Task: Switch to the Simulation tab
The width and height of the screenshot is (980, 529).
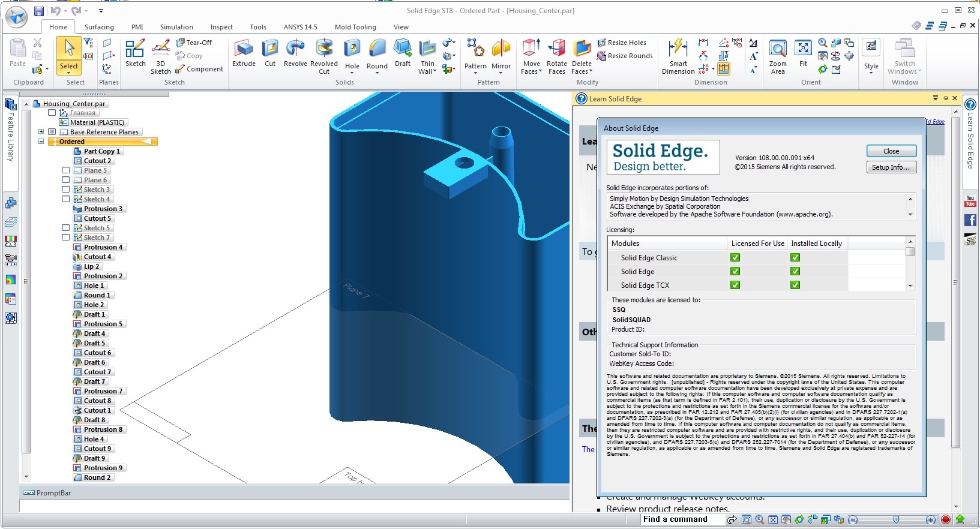Action: point(176,27)
